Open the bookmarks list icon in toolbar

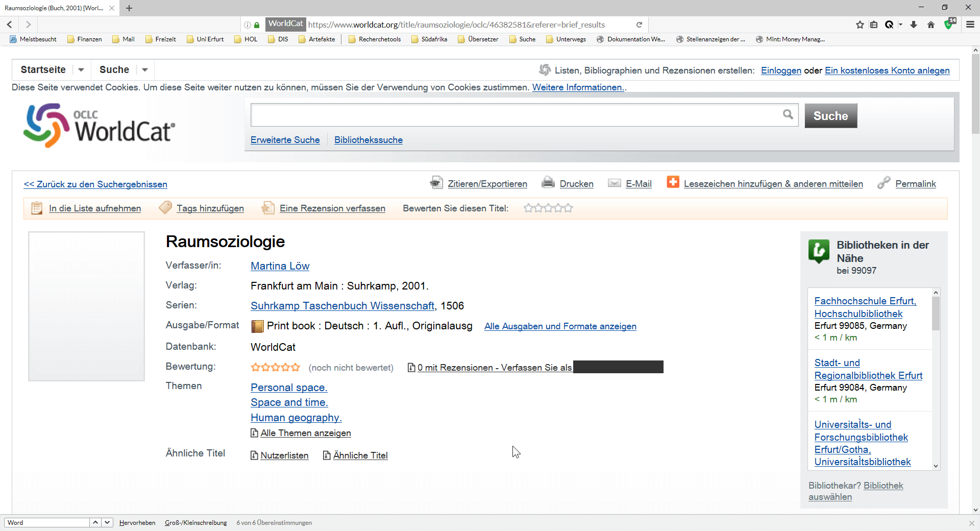pyautogui.click(x=874, y=25)
